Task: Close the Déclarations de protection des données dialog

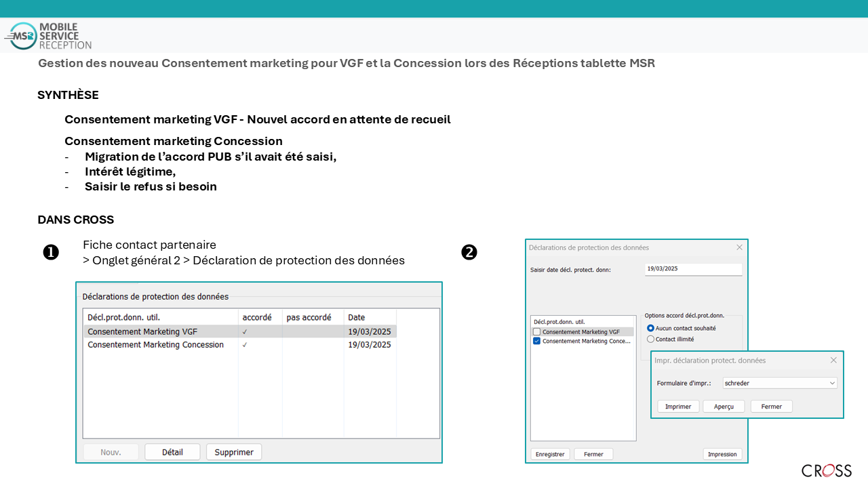Action: (739, 247)
